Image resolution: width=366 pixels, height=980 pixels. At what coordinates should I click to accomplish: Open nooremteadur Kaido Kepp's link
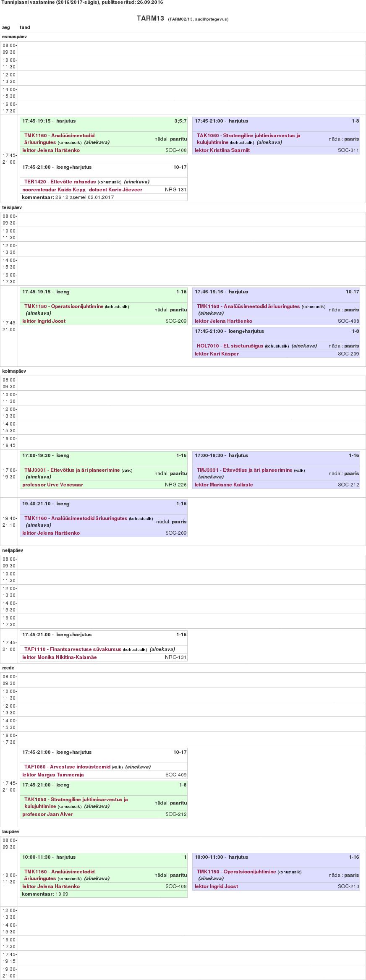click(x=54, y=190)
